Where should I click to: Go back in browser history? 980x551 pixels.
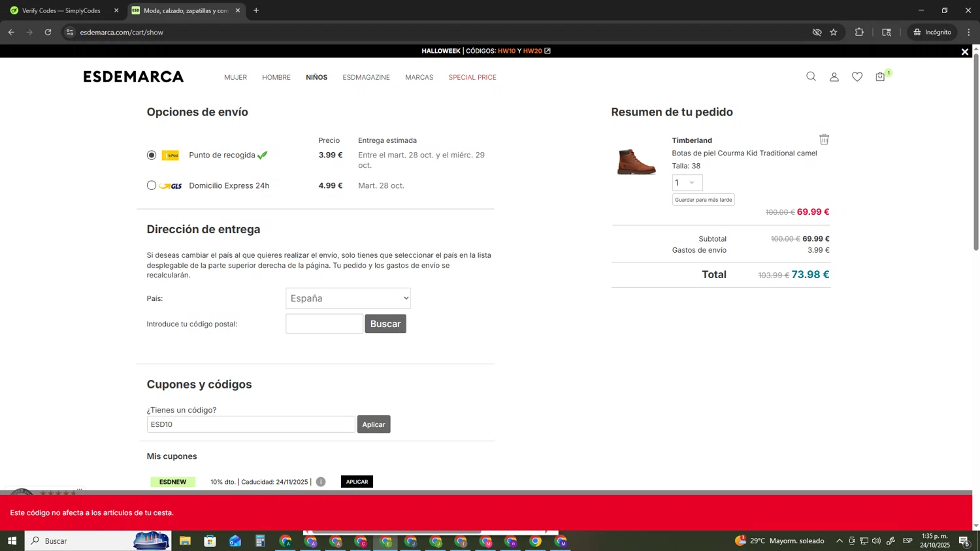coord(11,32)
